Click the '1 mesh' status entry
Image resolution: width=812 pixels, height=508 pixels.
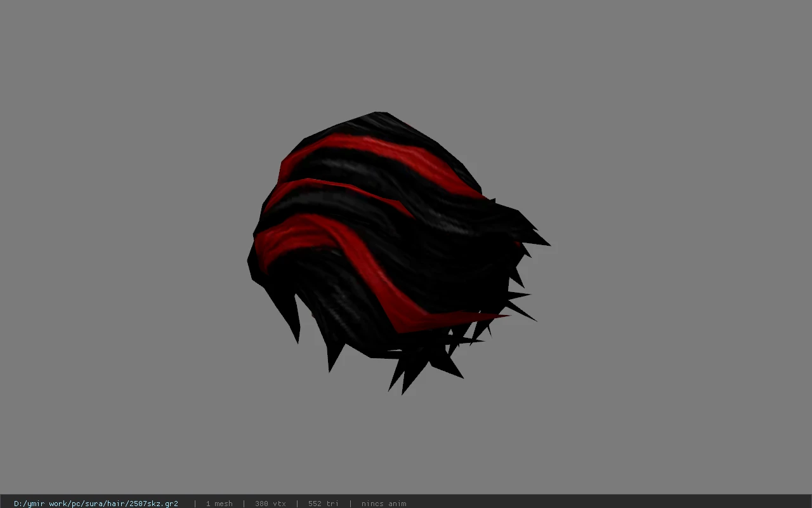coord(219,504)
